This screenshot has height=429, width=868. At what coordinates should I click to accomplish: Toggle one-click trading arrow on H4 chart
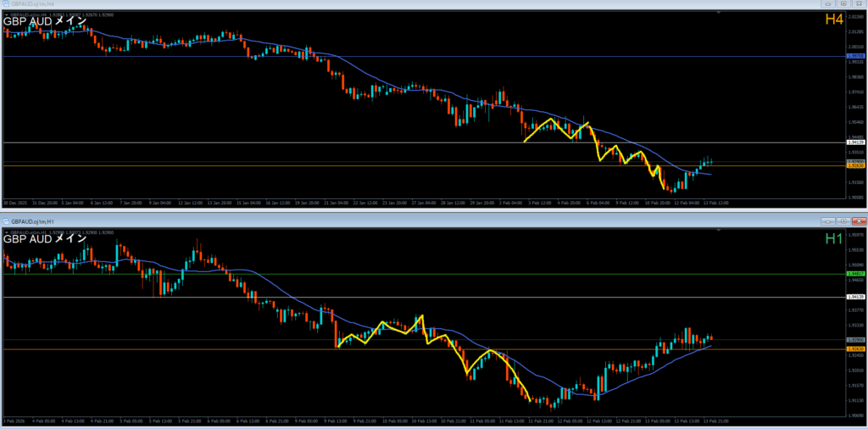(4, 15)
